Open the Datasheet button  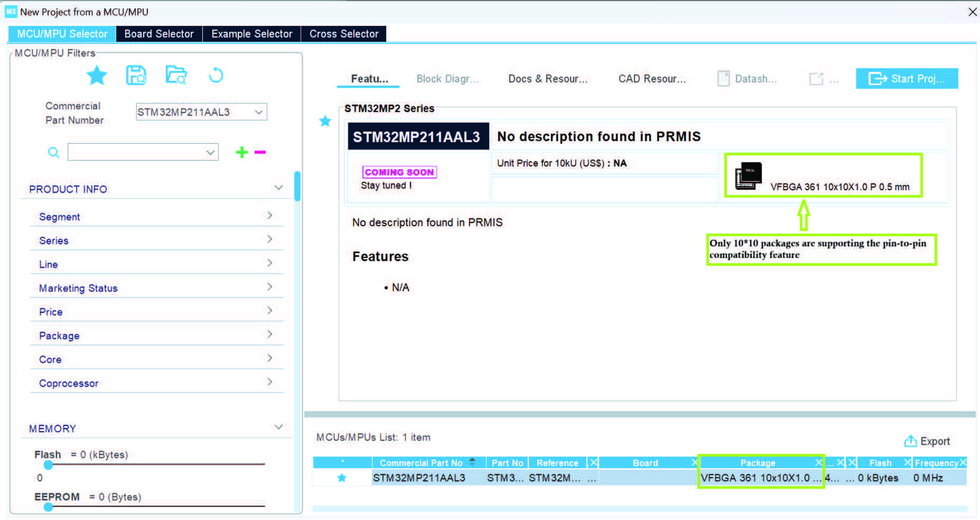(748, 79)
